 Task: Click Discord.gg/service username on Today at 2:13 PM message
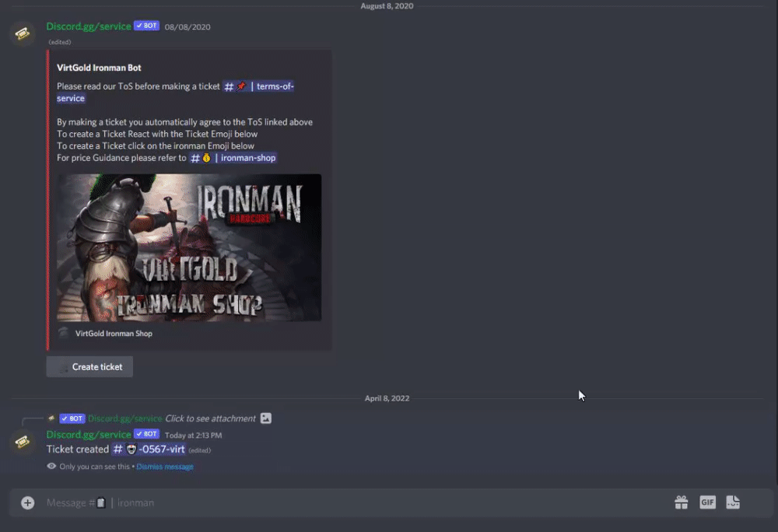pyautogui.click(x=89, y=434)
